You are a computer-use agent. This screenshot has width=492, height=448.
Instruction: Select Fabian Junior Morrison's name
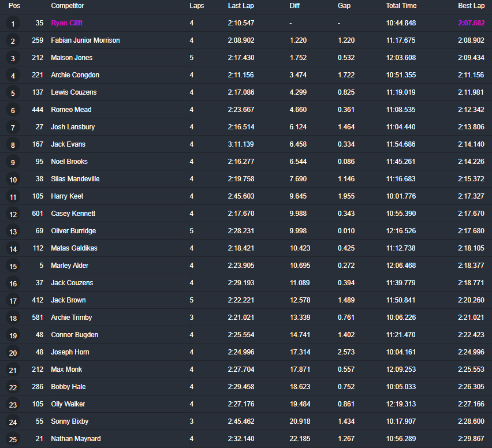(x=85, y=40)
